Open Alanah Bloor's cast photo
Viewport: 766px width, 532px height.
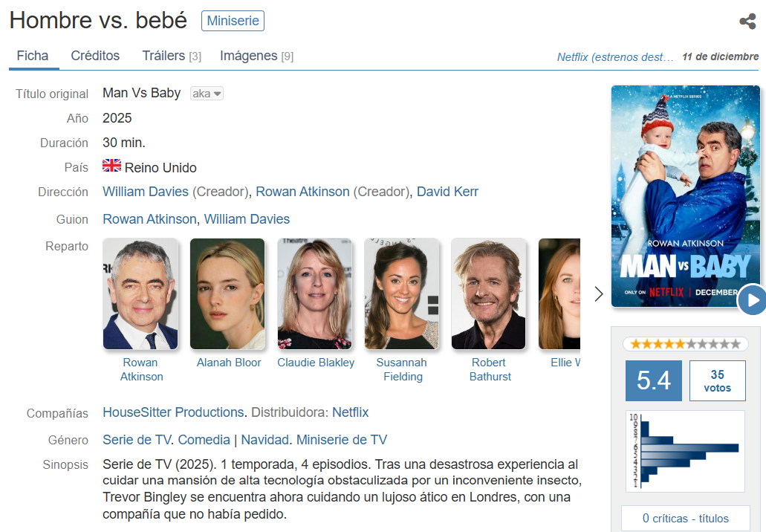click(227, 293)
